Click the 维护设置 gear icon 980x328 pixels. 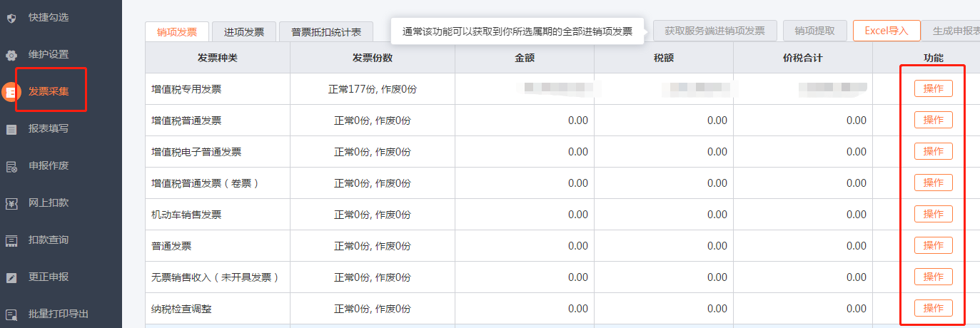pyautogui.click(x=11, y=55)
